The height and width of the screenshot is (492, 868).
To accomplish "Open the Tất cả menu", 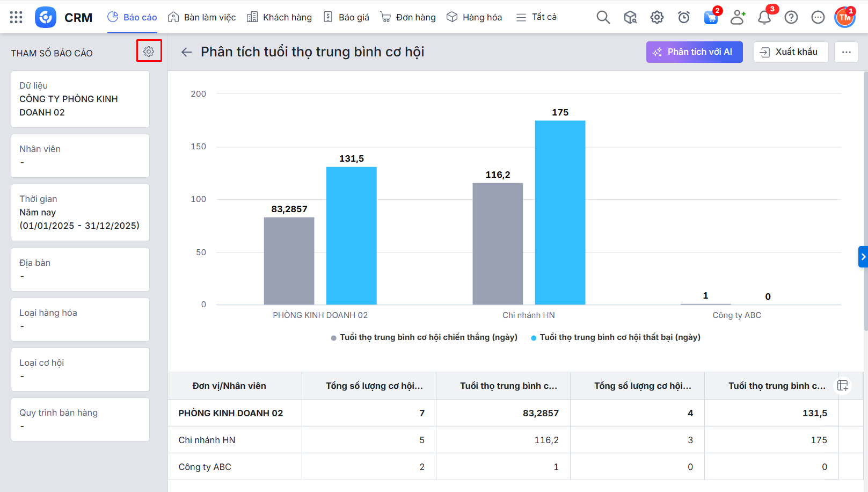I will click(536, 17).
